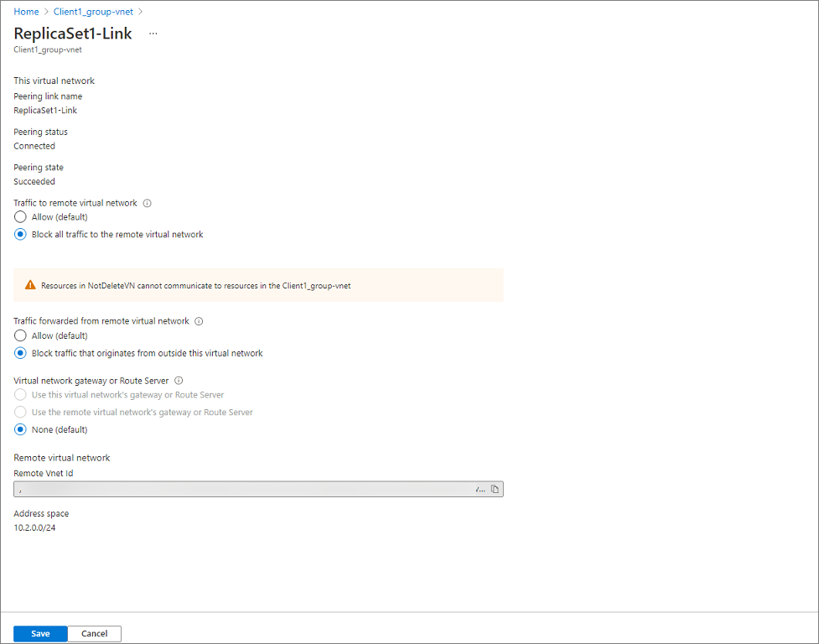The image size is (819, 644).
Task: Select Allow (default) for traffic to remote network
Action: click(20, 217)
